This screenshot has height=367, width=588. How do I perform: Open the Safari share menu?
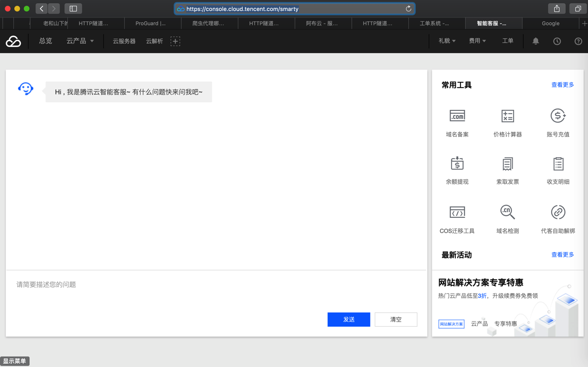click(x=557, y=9)
